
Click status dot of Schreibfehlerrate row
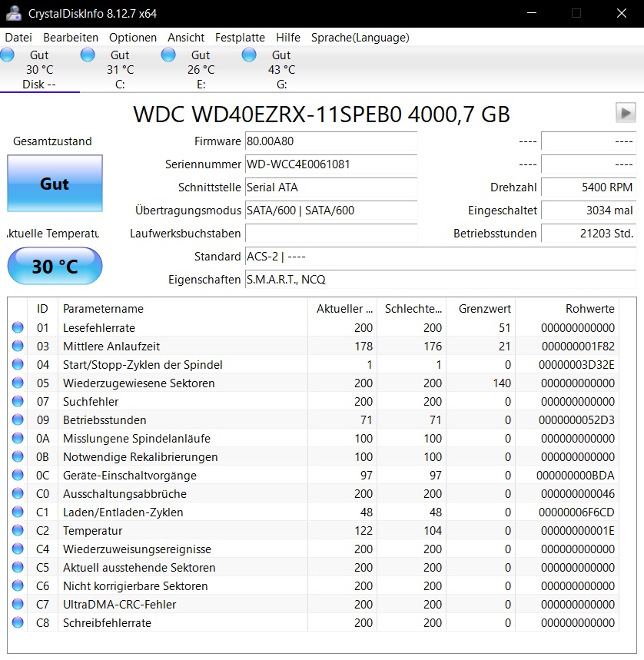click(18, 622)
